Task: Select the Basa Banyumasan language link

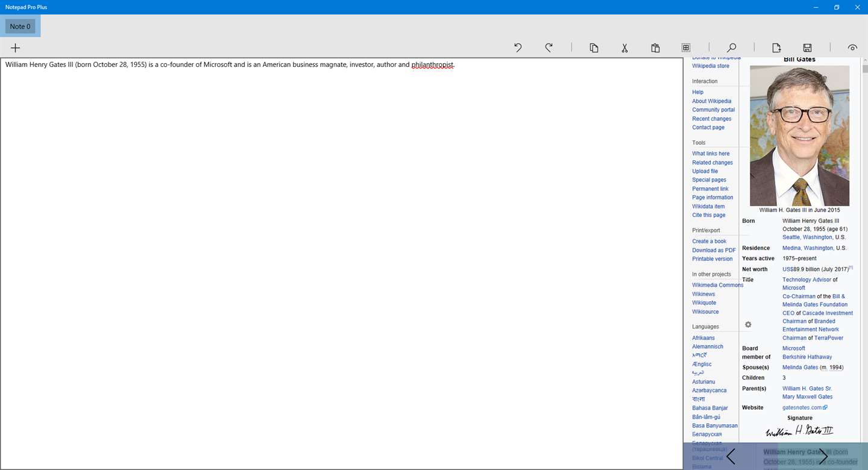Action: [x=715, y=425]
